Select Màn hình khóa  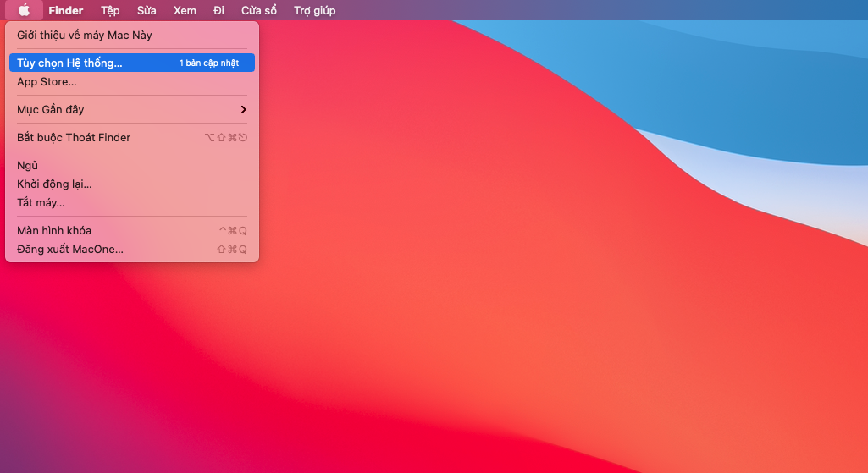click(132, 230)
